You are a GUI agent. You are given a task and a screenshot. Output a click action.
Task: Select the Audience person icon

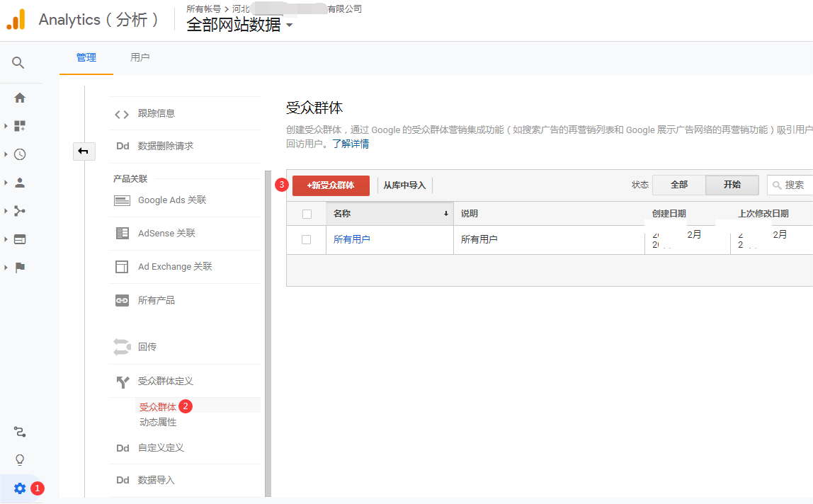click(19, 182)
